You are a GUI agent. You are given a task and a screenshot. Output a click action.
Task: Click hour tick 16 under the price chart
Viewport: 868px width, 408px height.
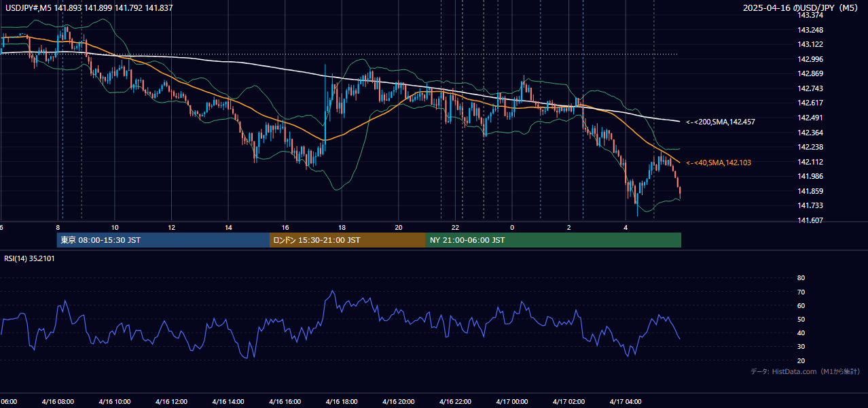(285, 227)
